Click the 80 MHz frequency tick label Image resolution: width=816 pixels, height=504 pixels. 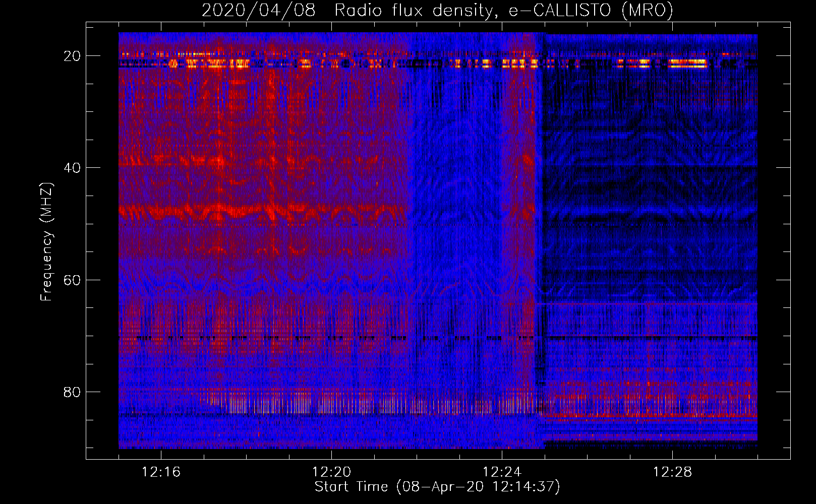72,392
